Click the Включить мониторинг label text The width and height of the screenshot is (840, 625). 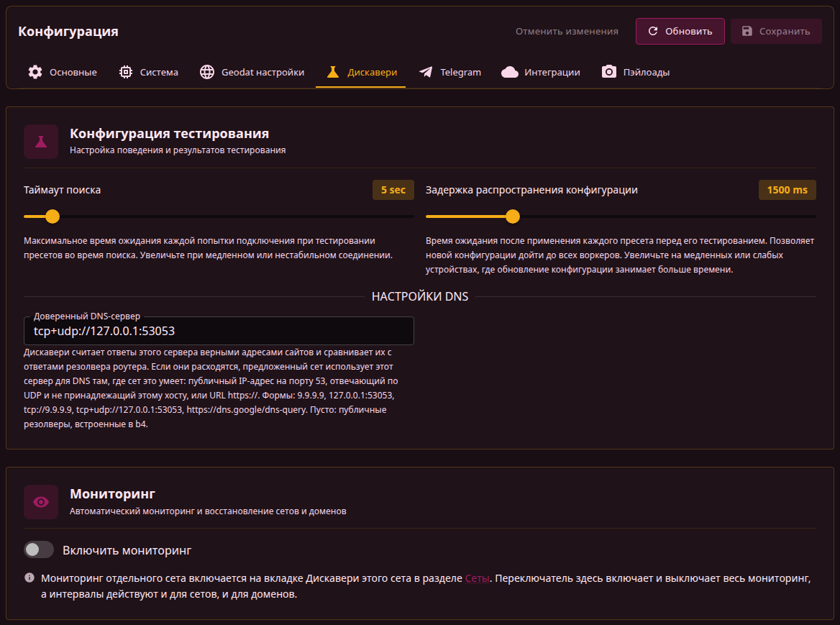click(x=127, y=550)
